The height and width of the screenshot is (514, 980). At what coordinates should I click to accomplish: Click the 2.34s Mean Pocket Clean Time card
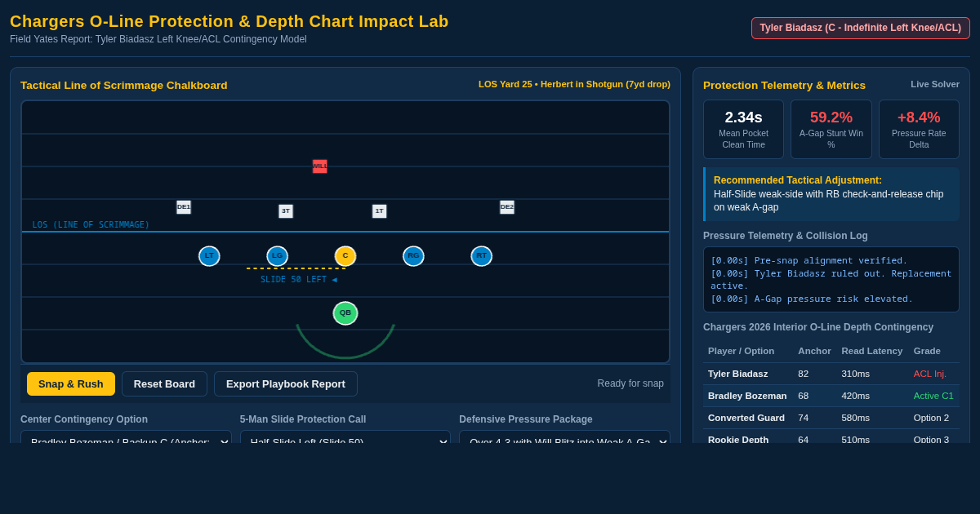[743, 129]
